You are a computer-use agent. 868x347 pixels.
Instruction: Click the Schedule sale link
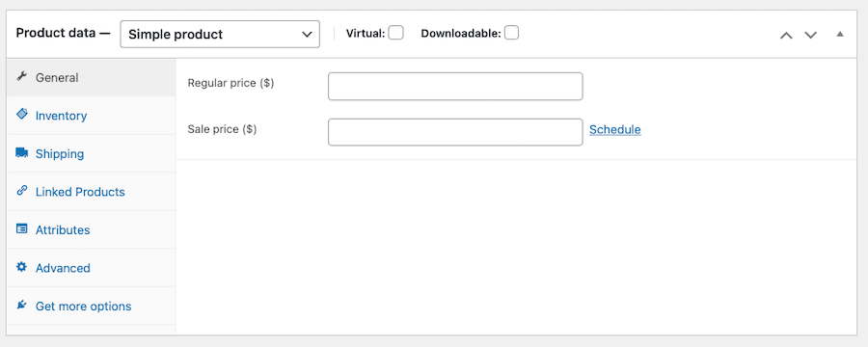pos(615,129)
